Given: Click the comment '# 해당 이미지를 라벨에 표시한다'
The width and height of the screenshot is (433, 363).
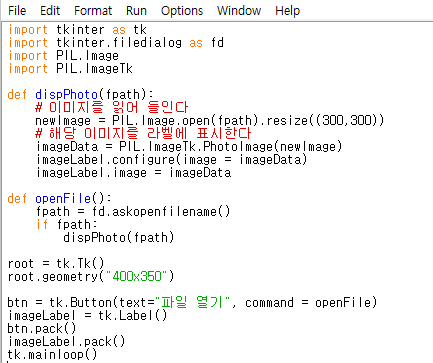Looking at the screenshot, I should tap(143, 133).
